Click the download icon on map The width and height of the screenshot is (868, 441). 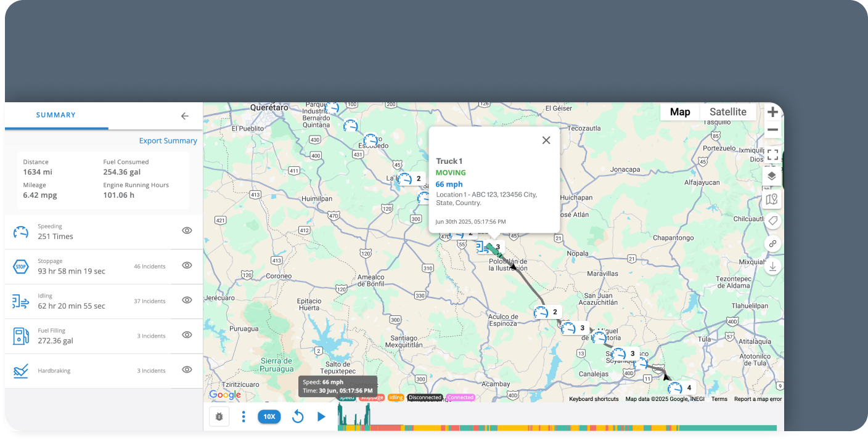pyautogui.click(x=772, y=266)
